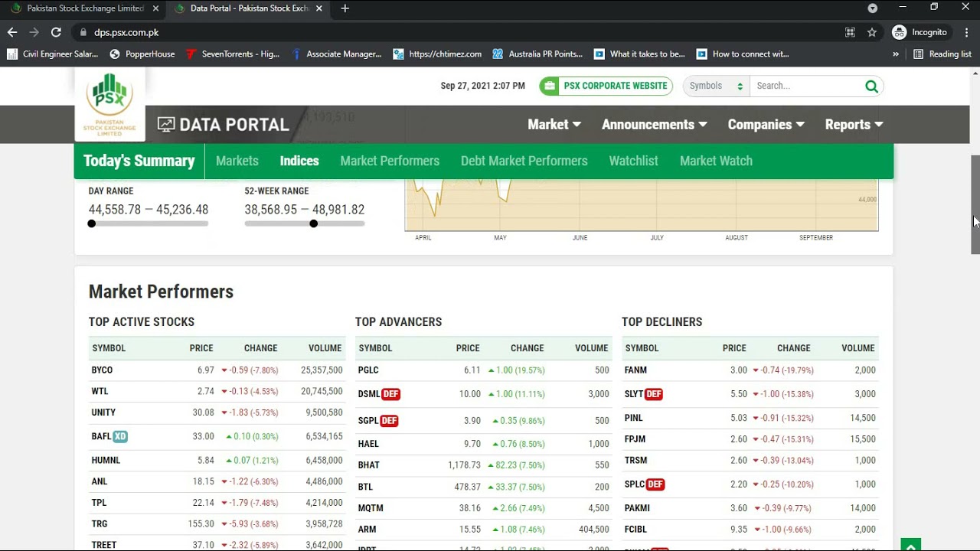Reload the page
This screenshot has height=551, width=980.
point(56,32)
